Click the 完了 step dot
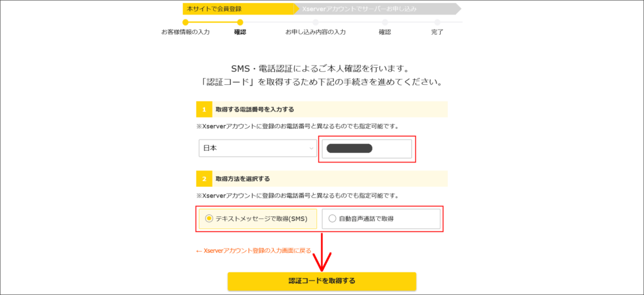 point(437,22)
